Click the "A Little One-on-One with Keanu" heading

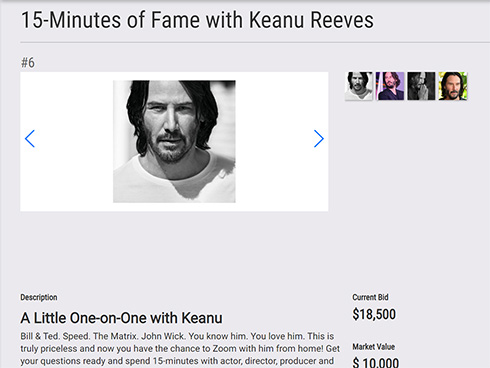(x=121, y=318)
